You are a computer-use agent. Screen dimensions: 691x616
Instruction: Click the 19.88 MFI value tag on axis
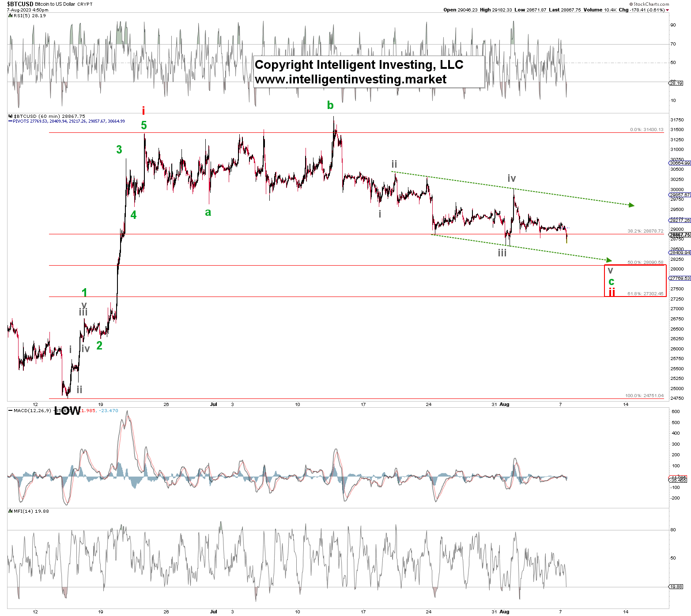pos(676,587)
